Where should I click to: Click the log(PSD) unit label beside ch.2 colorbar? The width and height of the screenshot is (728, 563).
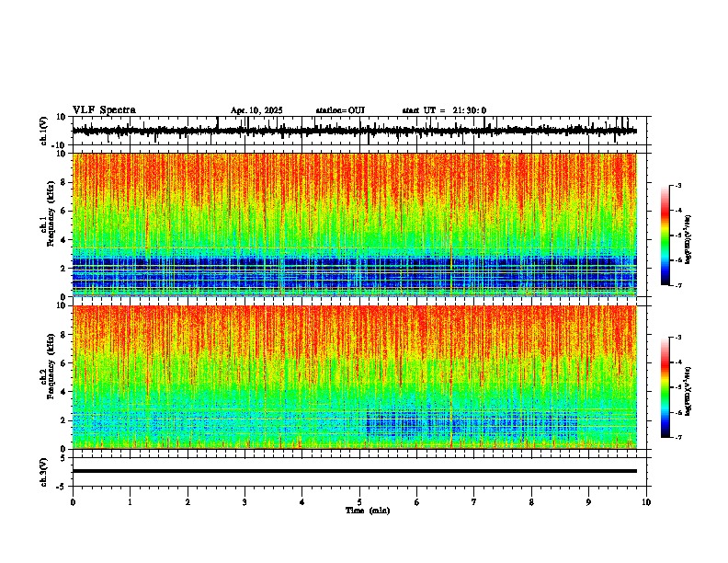(x=688, y=391)
